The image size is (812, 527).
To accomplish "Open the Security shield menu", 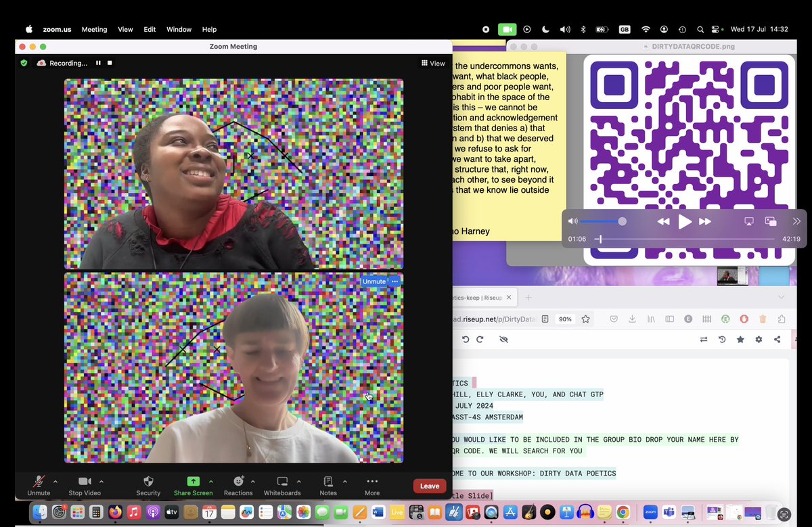I will tap(148, 486).
